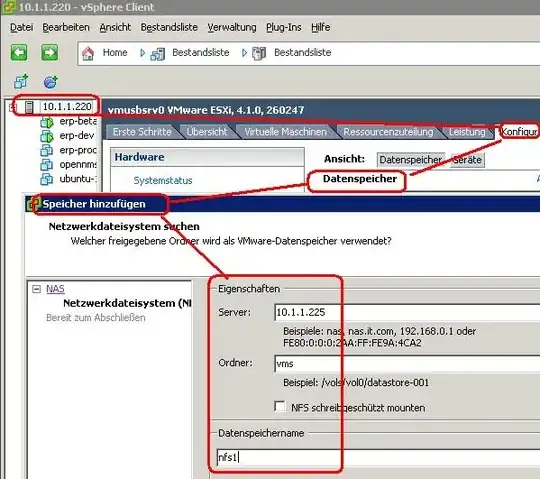Click Geräte view button

coord(467,160)
